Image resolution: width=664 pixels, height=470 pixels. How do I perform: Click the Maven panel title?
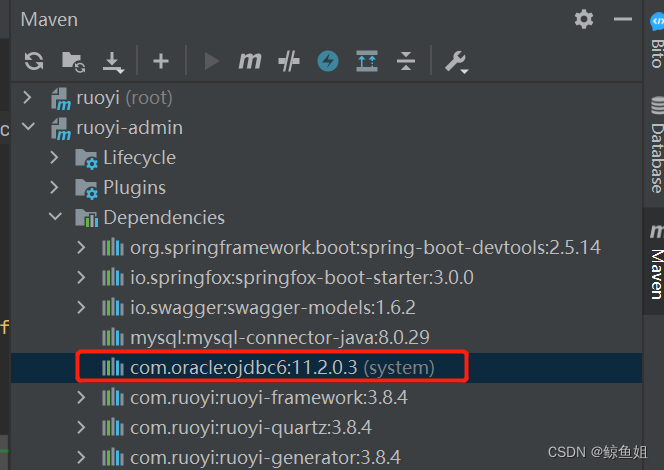click(49, 19)
